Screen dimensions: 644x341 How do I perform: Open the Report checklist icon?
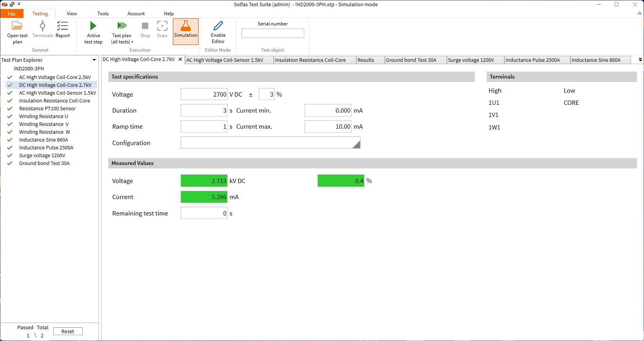63,26
